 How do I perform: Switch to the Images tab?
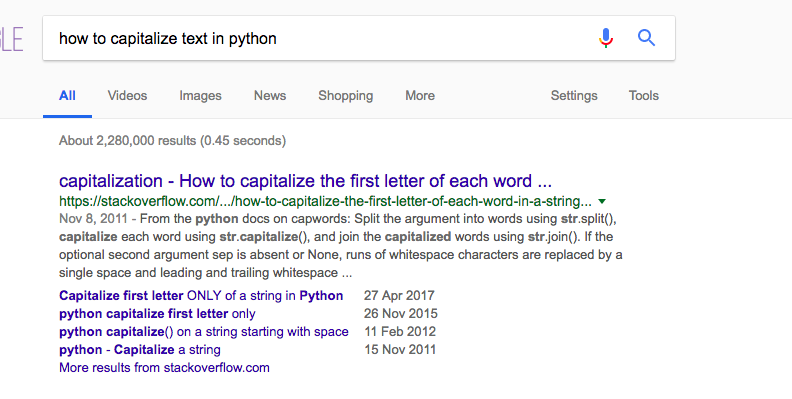pyautogui.click(x=200, y=96)
